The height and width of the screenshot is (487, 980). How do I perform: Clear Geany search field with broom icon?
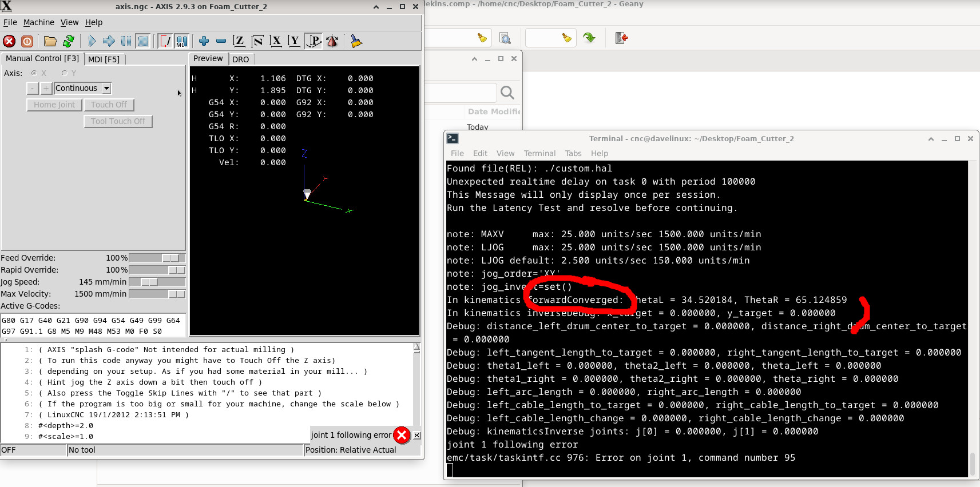click(482, 38)
